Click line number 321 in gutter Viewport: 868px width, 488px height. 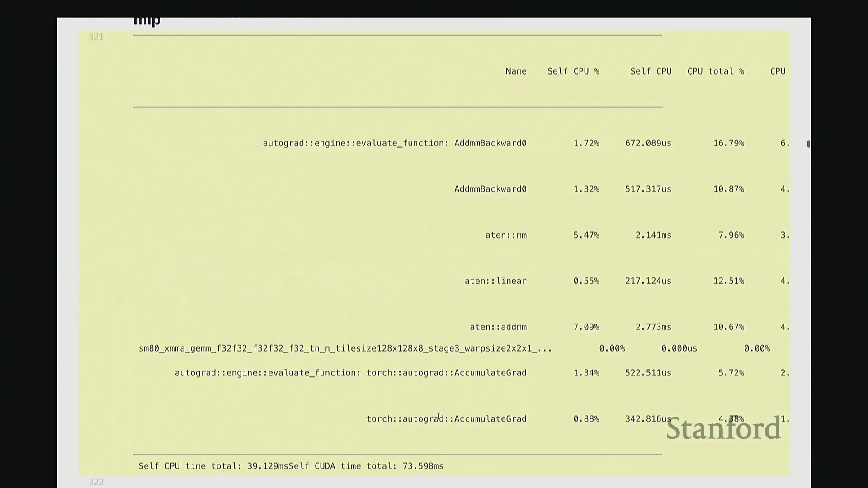[x=96, y=37]
